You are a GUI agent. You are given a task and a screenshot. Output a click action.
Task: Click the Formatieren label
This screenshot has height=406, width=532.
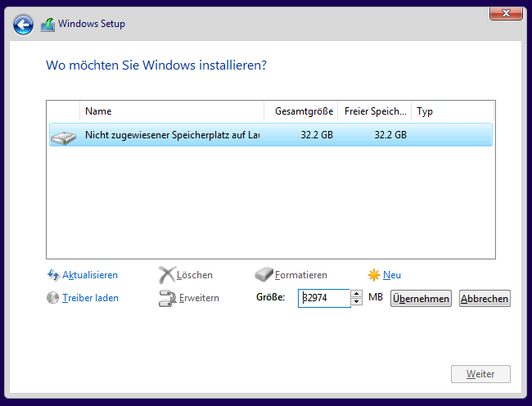pyautogui.click(x=301, y=275)
